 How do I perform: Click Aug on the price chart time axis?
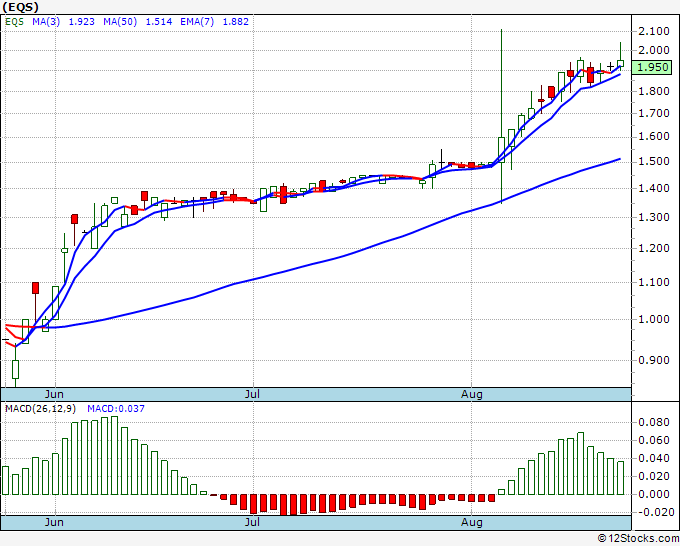click(x=471, y=394)
